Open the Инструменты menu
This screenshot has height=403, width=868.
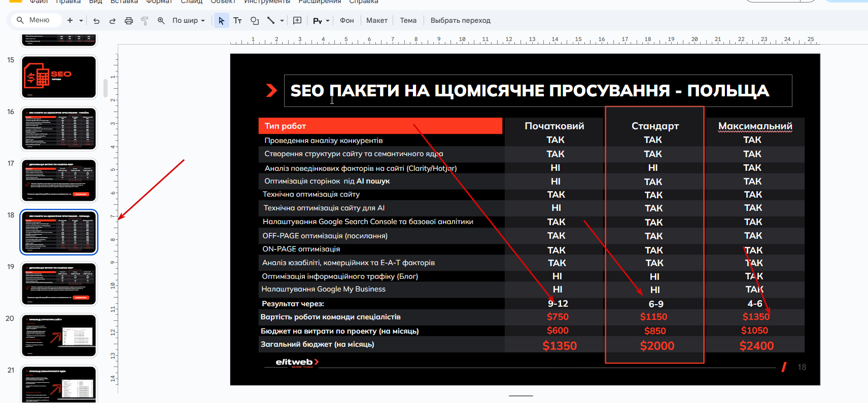(267, 2)
